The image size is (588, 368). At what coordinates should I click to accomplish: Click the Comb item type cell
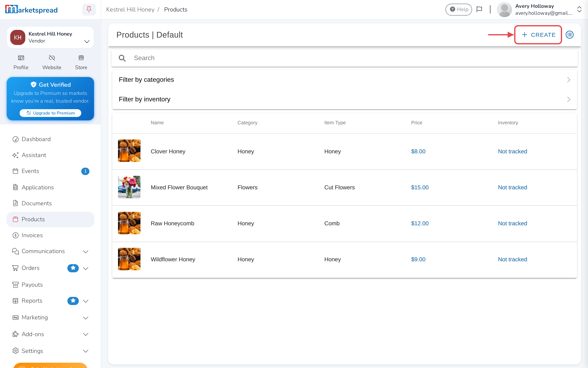click(x=332, y=223)
